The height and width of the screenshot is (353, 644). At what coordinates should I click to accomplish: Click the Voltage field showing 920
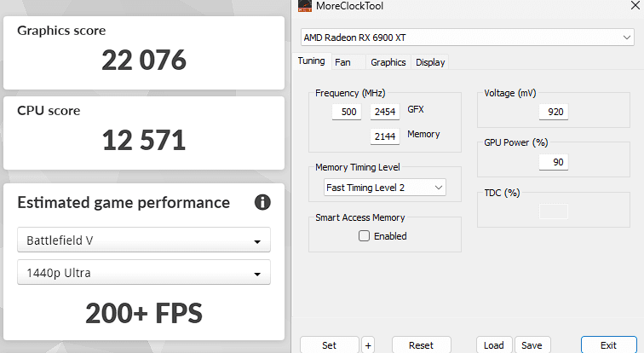[x=554, y=112]
